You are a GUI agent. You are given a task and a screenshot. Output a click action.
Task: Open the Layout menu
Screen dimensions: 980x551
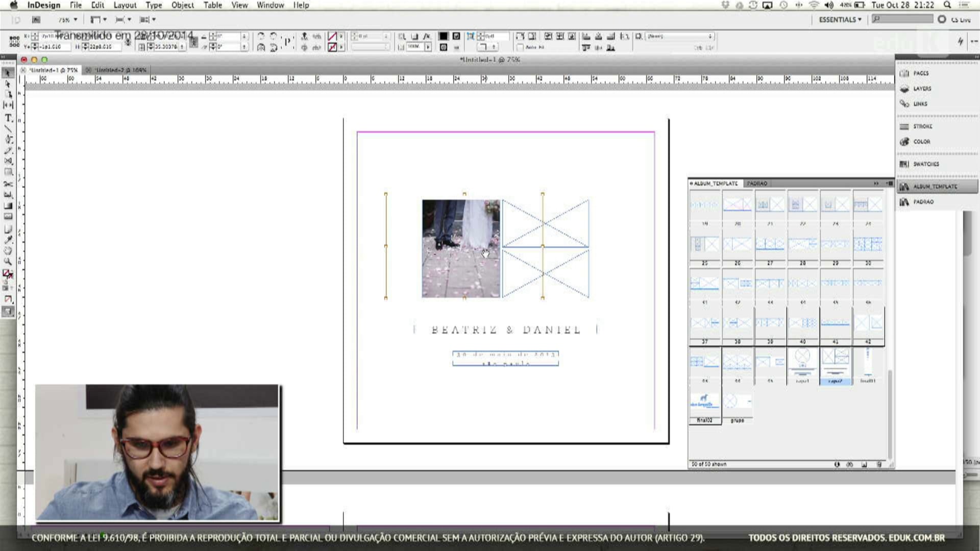click(125, 5)
